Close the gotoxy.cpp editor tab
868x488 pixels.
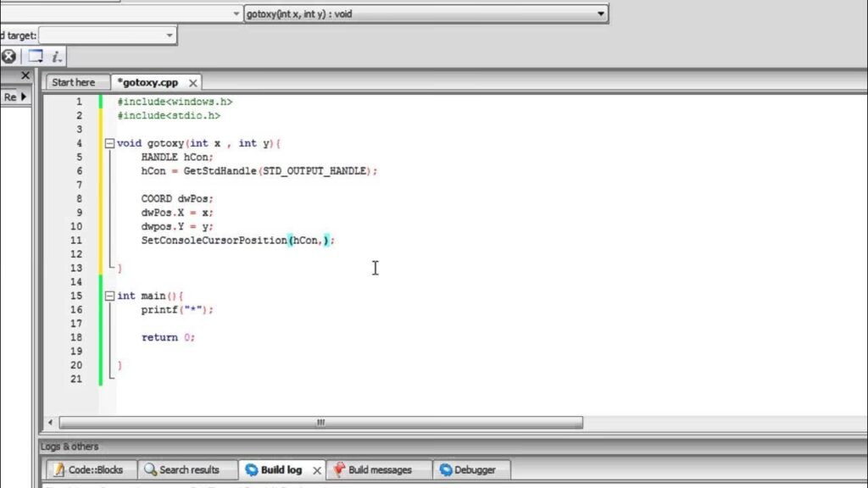pos(193,83)
